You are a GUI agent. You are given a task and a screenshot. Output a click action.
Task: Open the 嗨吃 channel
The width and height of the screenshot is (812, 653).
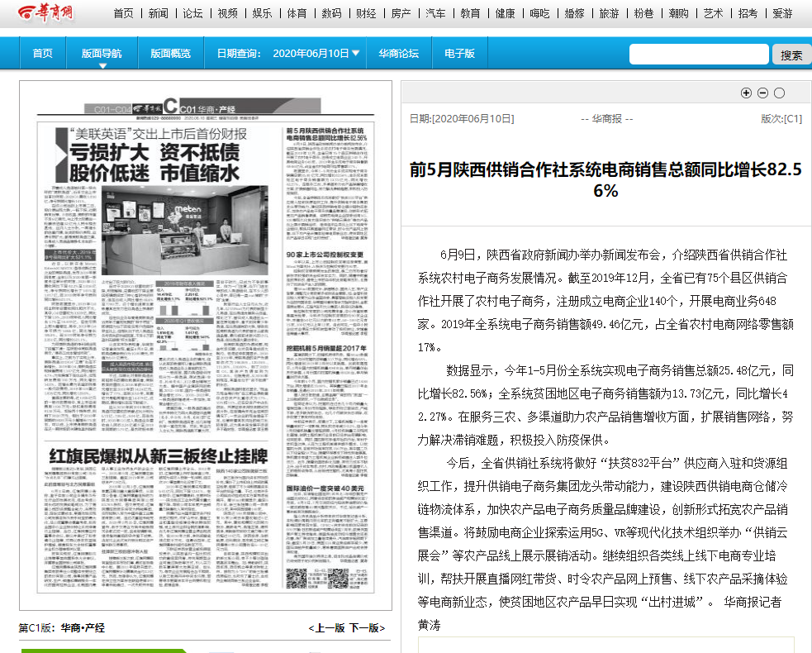(539, 13)
